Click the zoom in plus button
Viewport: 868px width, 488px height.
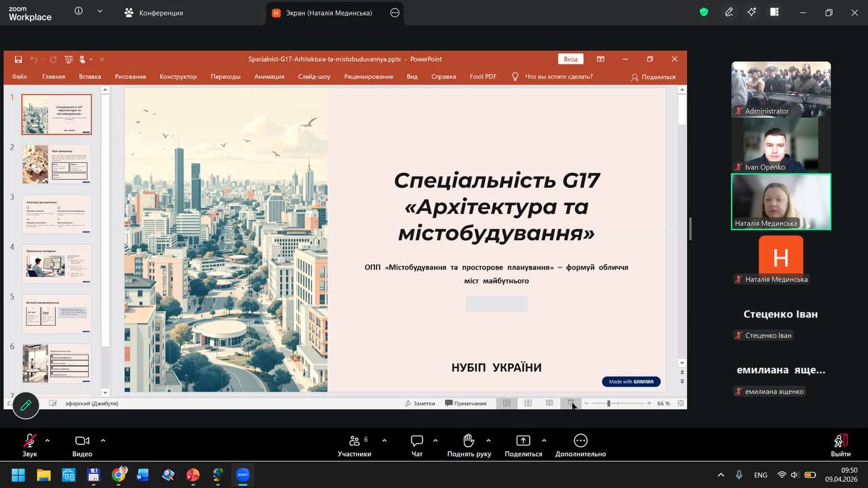tap(649, 403)
